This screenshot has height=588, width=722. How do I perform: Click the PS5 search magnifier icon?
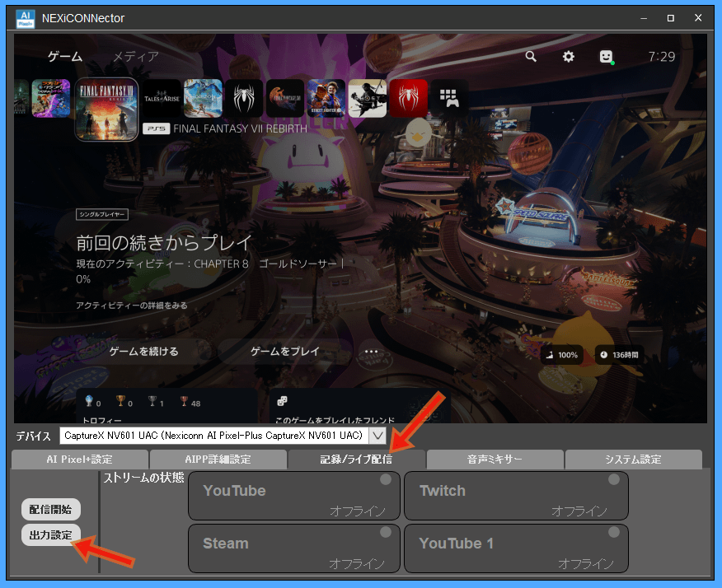point(531,57)
